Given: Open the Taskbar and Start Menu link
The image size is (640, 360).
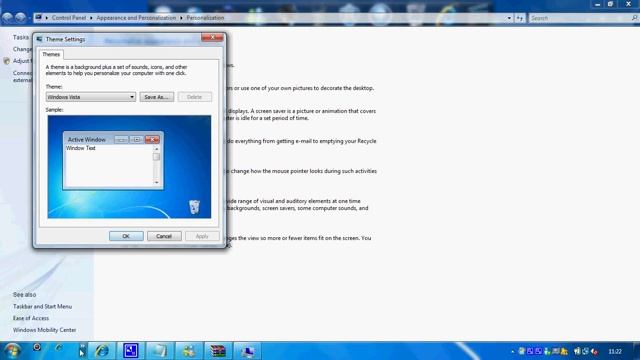Looking at the screenshot, I should click(42, 307).
